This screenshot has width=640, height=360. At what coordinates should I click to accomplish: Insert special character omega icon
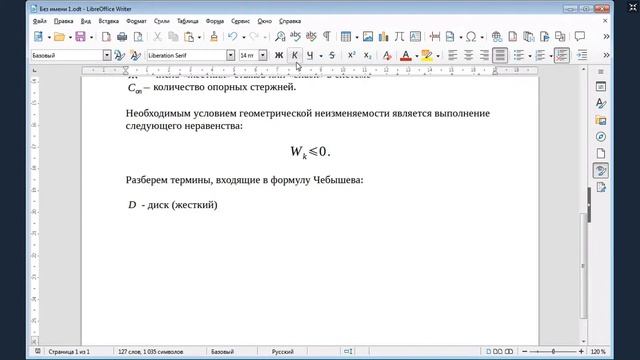point(471,37)
